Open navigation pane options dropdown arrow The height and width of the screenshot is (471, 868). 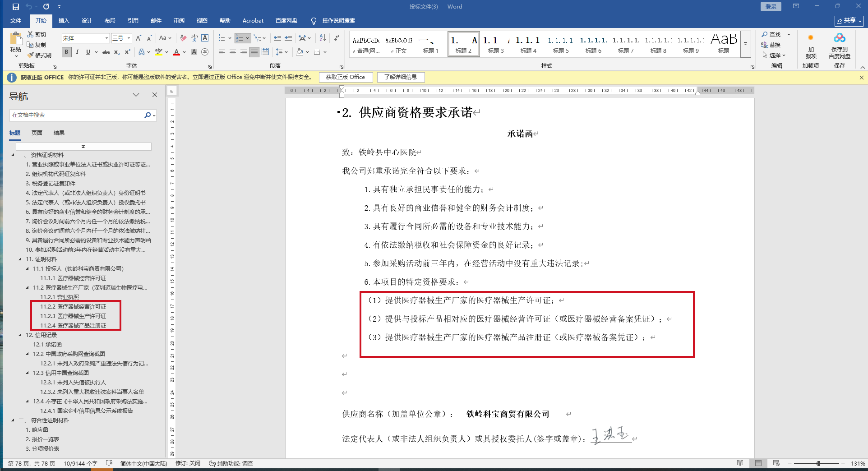136,95
